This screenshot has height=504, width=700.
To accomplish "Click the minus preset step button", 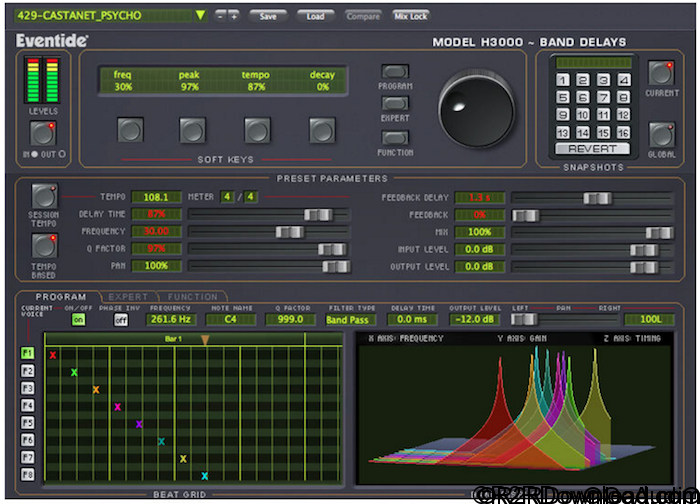I will 220,16.
